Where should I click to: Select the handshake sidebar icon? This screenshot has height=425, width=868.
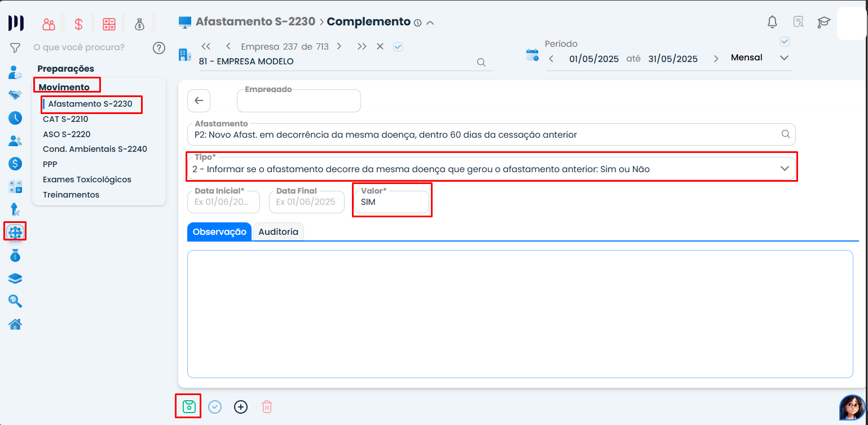(15, 95)
